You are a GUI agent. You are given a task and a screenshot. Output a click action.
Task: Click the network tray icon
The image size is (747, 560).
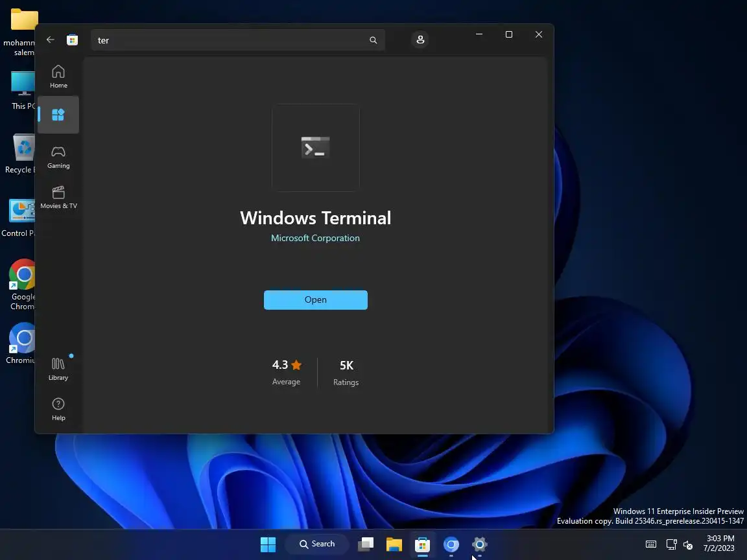(x=671, y=544)
